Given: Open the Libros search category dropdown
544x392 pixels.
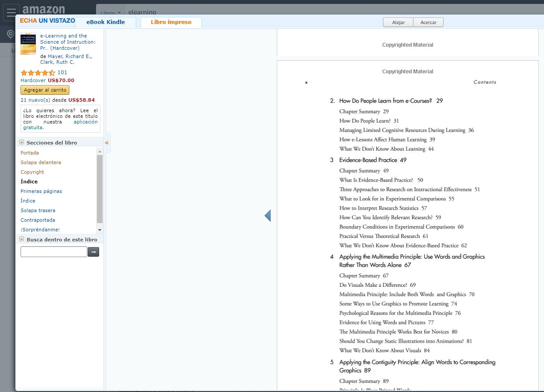Looking at the screenshot, I should 110,13.
